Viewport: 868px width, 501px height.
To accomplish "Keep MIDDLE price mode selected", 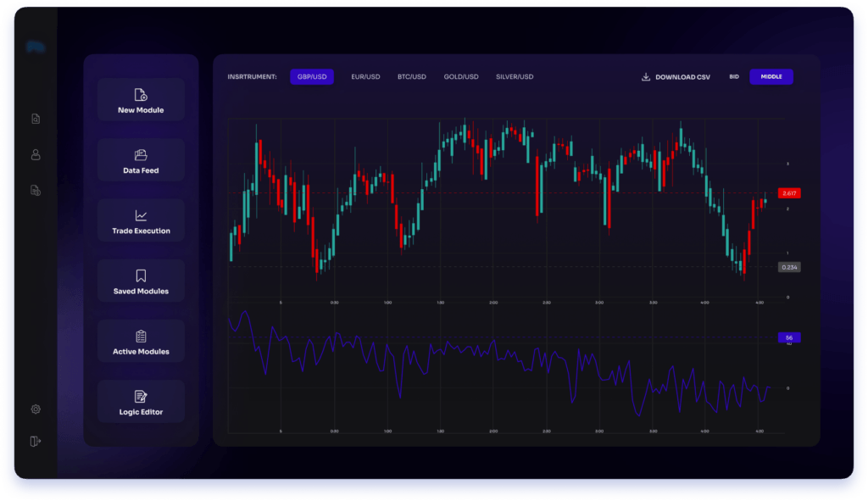I will tap(771, 76).
